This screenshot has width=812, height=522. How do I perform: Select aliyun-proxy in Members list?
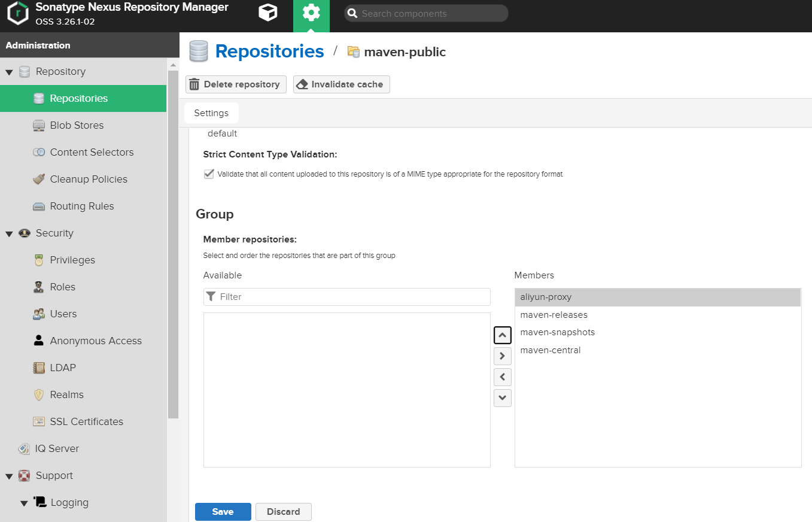click(658, 297)
